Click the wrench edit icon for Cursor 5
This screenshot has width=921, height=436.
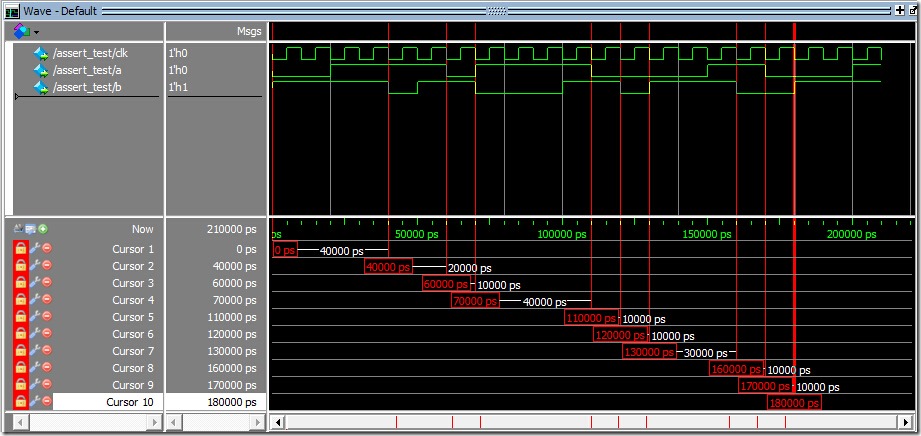tap(34, 317)
